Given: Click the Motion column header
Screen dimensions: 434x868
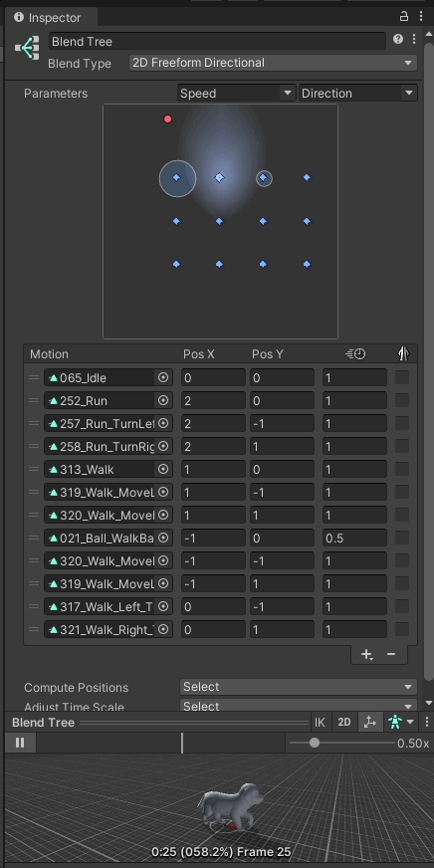Looking at the screenshot, I should pos(49,354).
